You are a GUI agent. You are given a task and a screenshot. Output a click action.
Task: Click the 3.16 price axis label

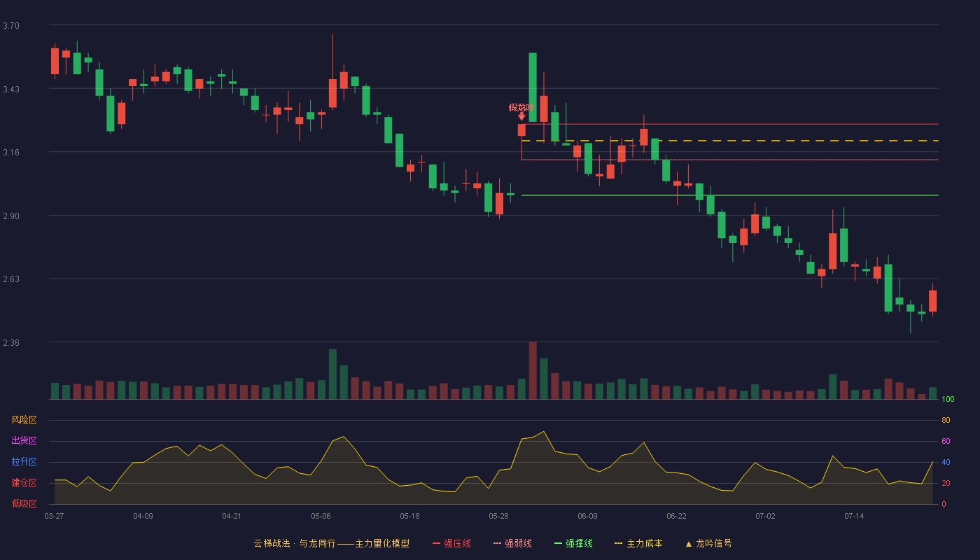point(11,153)
